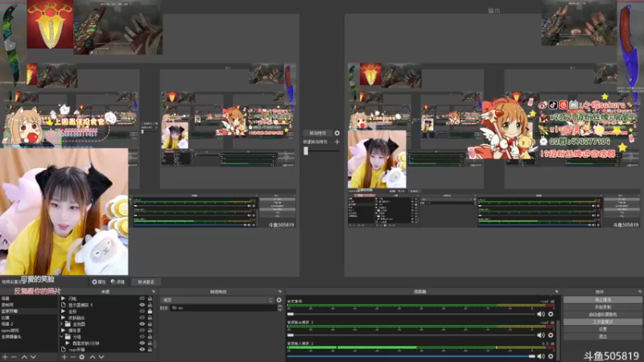The height and width of the screenshot is (362, 644).
Task: Select the 场景 2 scene
Action: (29, 324)
